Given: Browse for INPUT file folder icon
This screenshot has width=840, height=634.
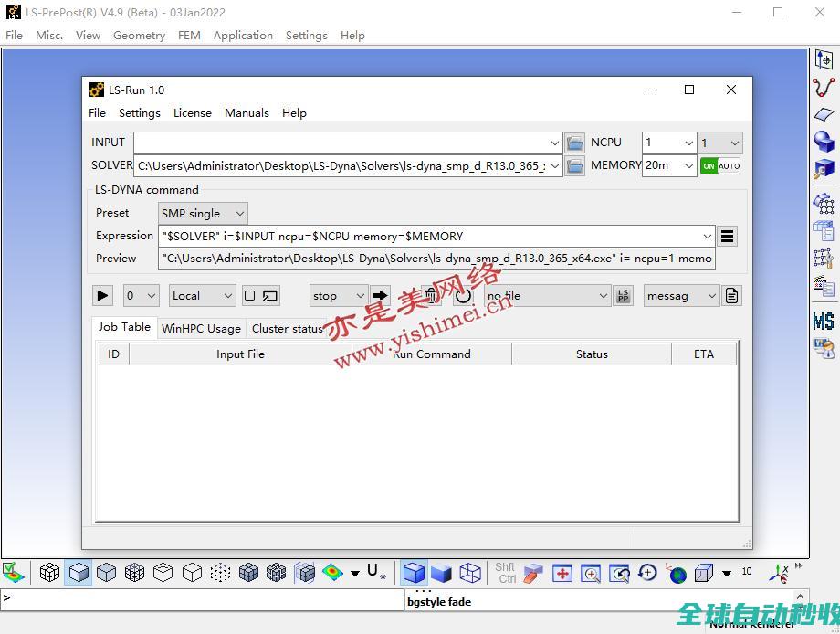Looking at the screenshot, I should (x=574, y=143).
